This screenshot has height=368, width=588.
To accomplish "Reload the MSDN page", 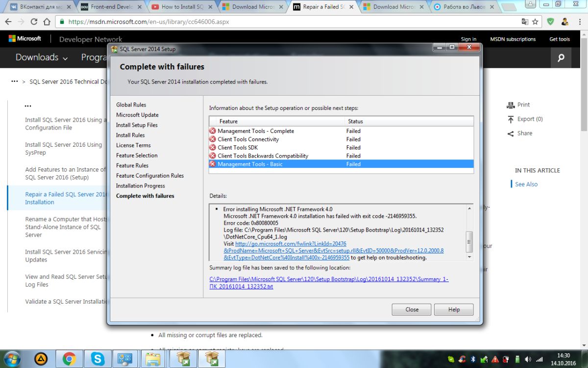I will tap(34, 22).
